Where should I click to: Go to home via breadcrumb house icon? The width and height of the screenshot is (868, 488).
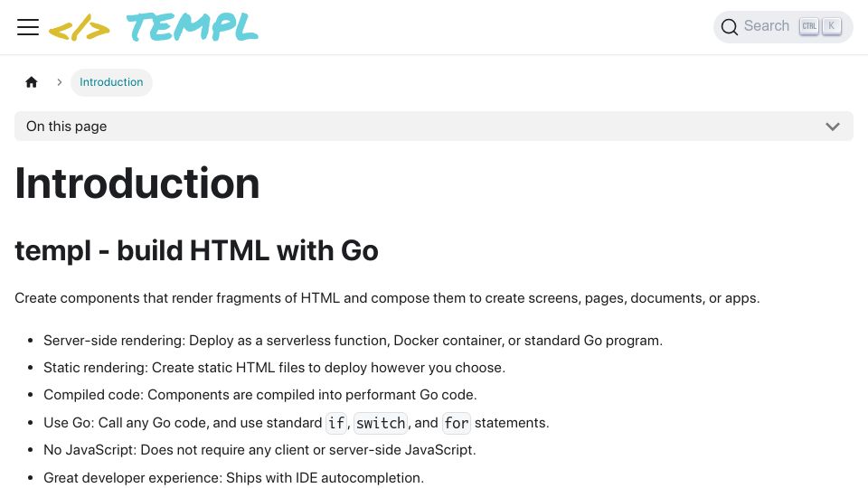tap(32, 82)
